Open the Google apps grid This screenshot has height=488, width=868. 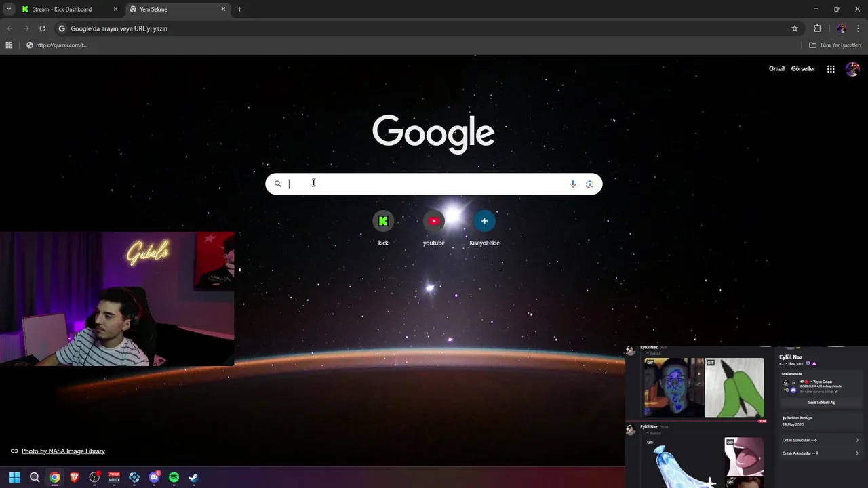click(x=831, y=69)
